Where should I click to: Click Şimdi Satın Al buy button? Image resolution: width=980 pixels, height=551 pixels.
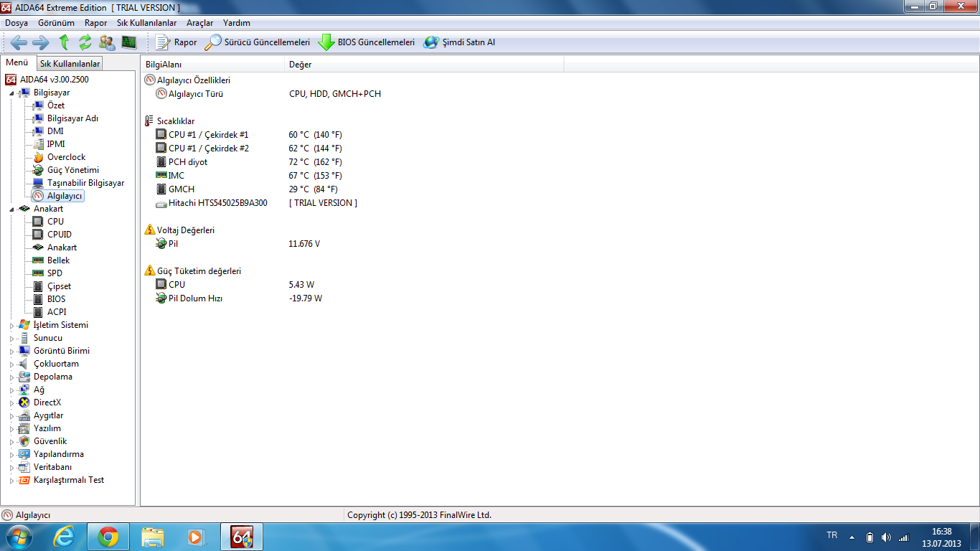tap(459, 42)
